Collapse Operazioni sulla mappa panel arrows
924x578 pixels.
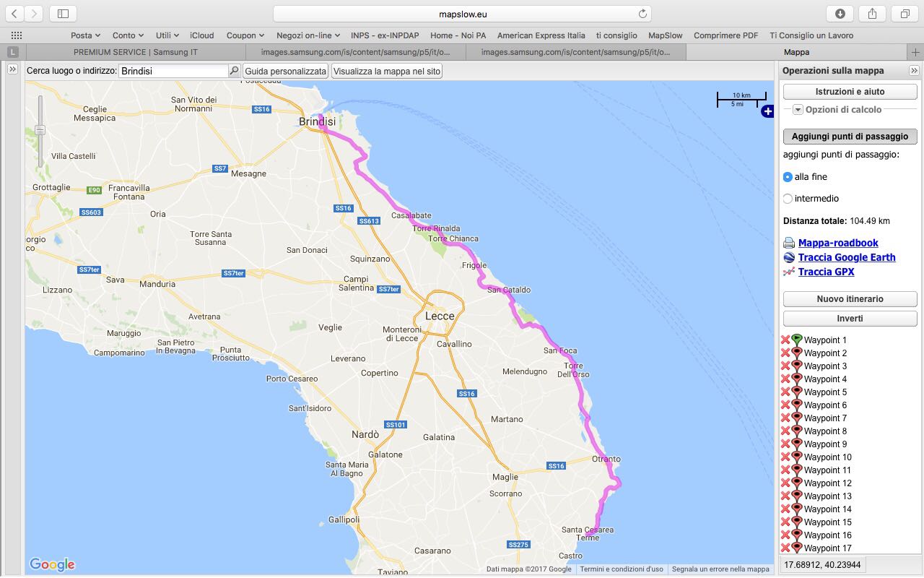914,70
